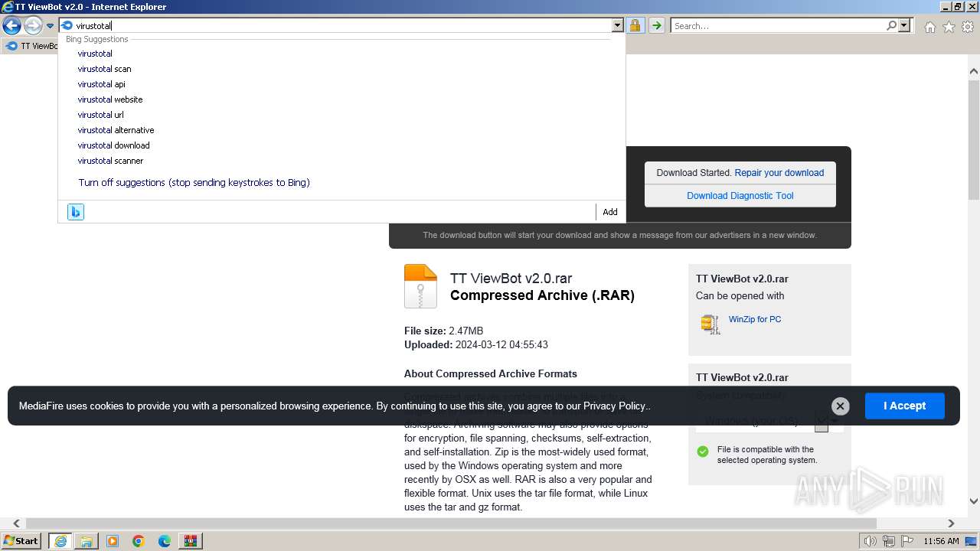
Task: Open Internet Explorer in the taskbar
Action: [x=60, y=541]
